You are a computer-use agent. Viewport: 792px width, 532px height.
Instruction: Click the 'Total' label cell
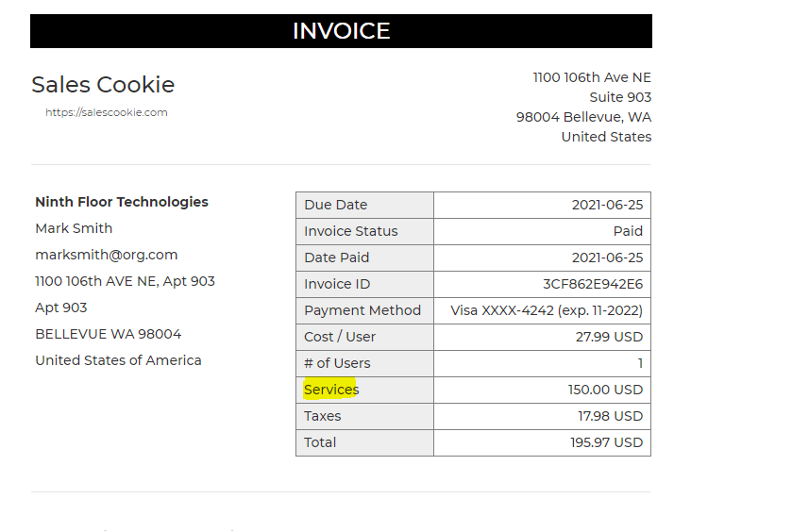click(x=364, y=442)
